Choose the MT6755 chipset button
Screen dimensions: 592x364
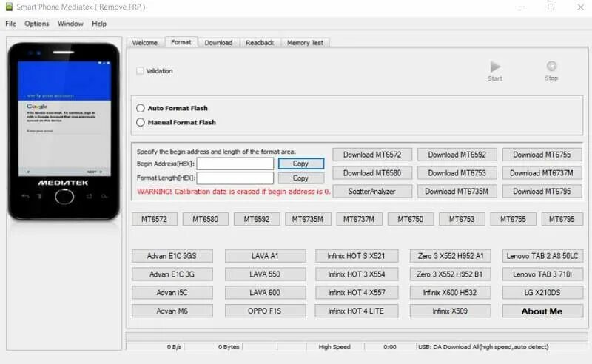(x=513, y=219)
